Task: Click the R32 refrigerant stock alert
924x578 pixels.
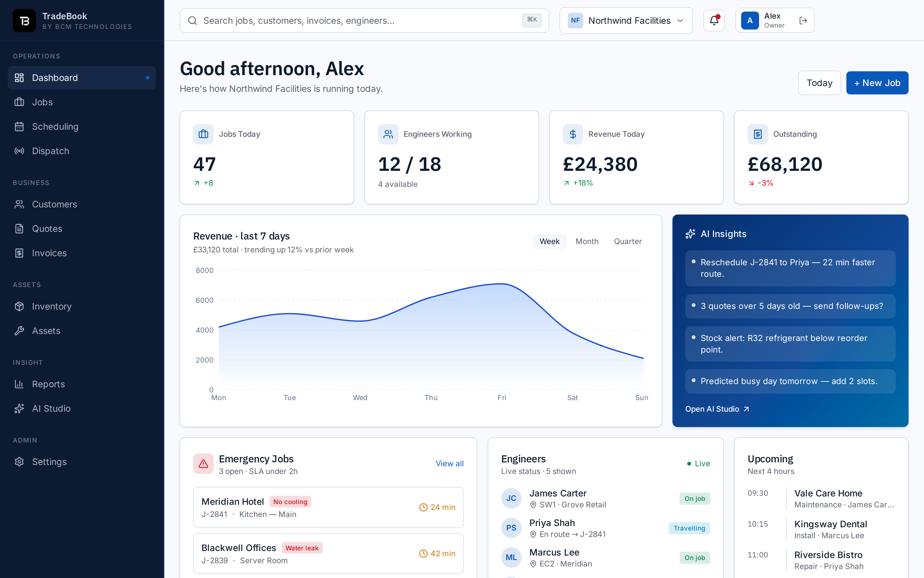Action: pyautogui.click(x=790, y=344)
